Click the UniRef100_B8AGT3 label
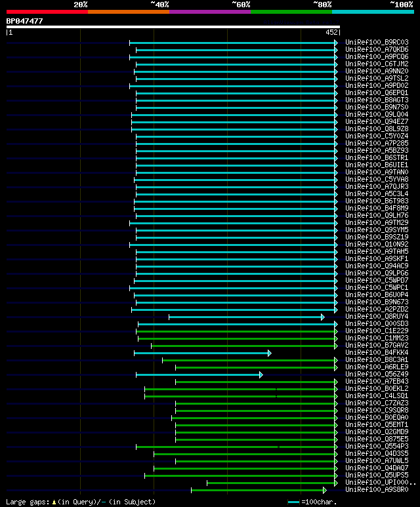 [377, 100]
